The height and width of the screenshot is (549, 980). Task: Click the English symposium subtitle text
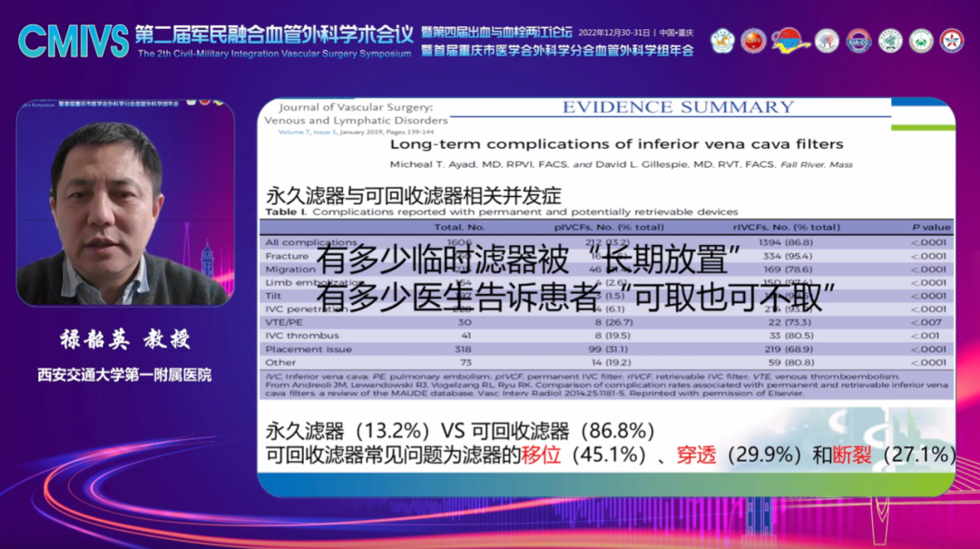(x=274, y=54)
